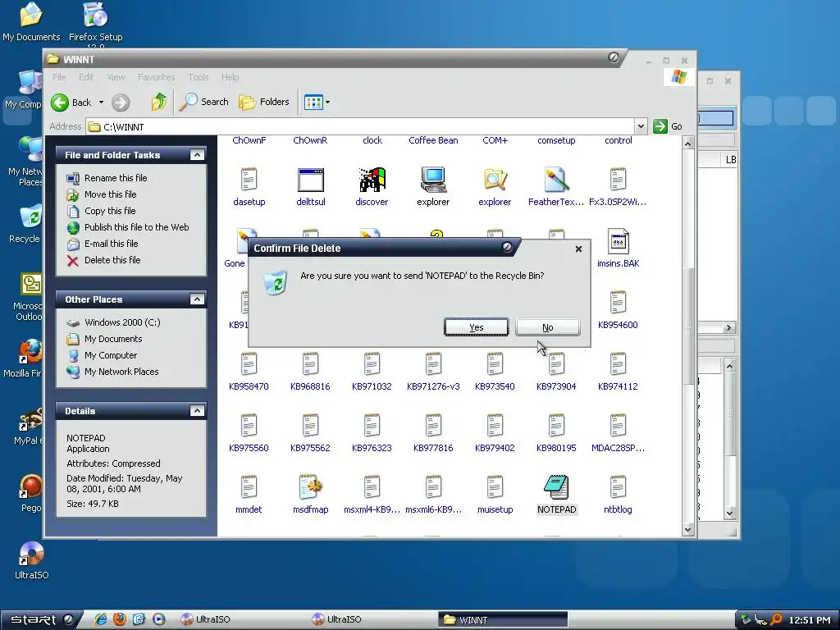Click the Back arrow in the toolbar

click(x=71, y=103)
